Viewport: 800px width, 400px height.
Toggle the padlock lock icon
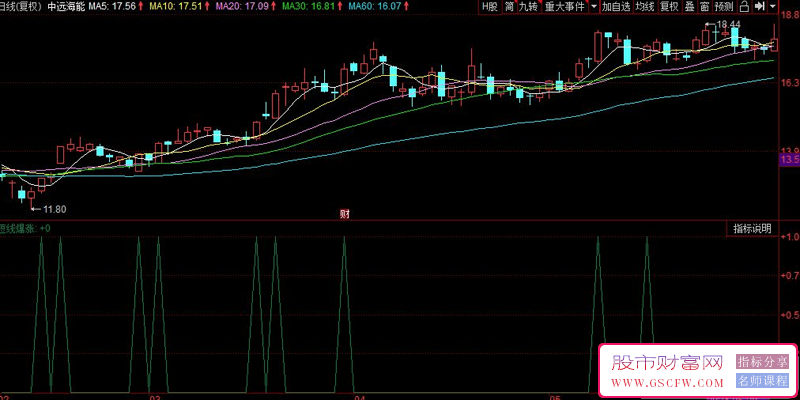[744, 7]
